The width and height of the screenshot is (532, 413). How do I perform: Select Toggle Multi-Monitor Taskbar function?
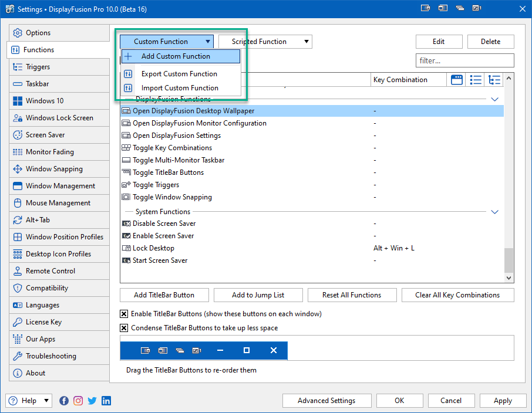point(312,160)
